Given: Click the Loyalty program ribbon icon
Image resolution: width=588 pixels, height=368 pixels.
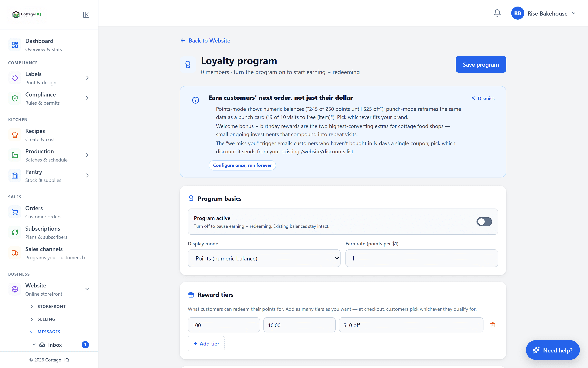Looking at the screenshot, I should point(188,64).
